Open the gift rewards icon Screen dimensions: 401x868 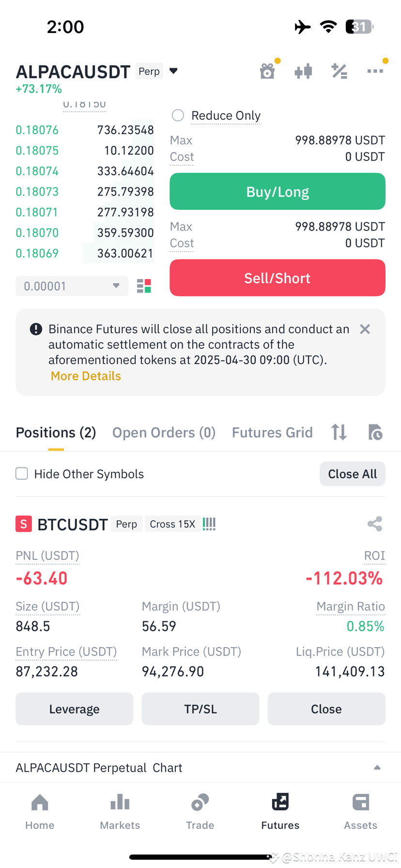tap(267, 71)
